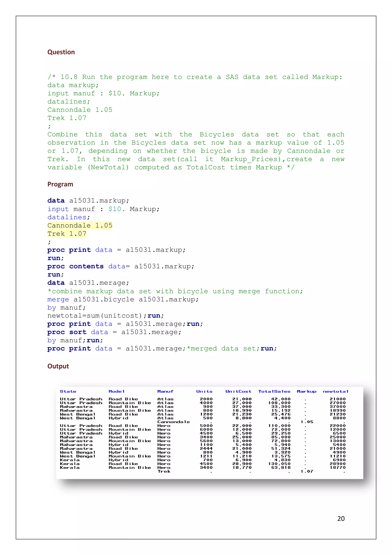Click the line 'data a15031.markup;'
Viewport: 392px width, 555px height.
pos(88,201)
